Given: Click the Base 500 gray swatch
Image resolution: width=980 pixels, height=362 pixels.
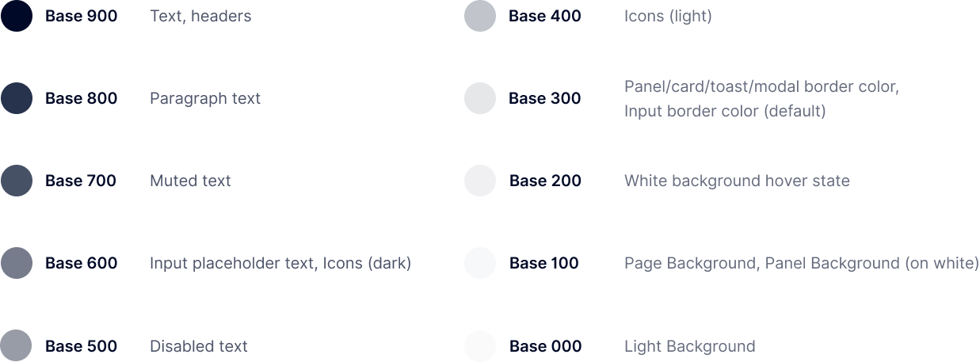Looking at the screenshot, I should pyautogui.click(x=17, y=346).
